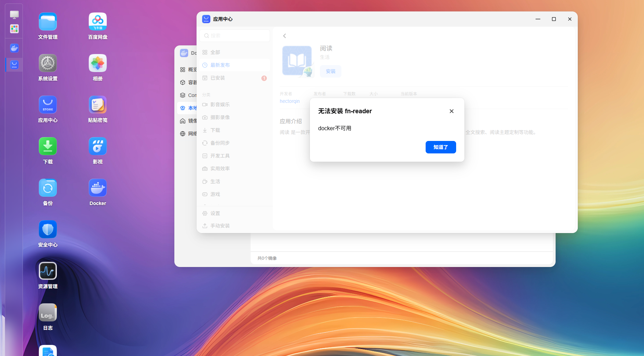The image size is (644, 356).
Task: Switch to Docker via the dock icon
Action: pyautogui.click(x=14, y=48)
